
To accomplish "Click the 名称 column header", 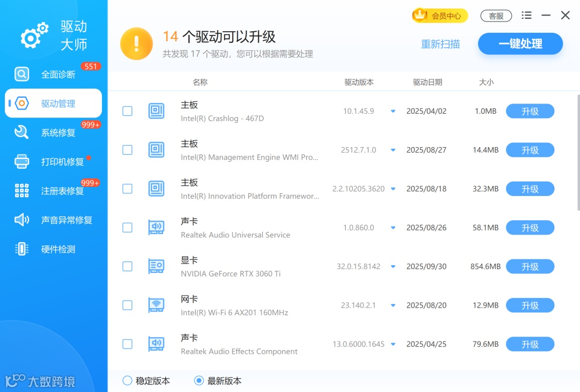I will click(200, 82).
